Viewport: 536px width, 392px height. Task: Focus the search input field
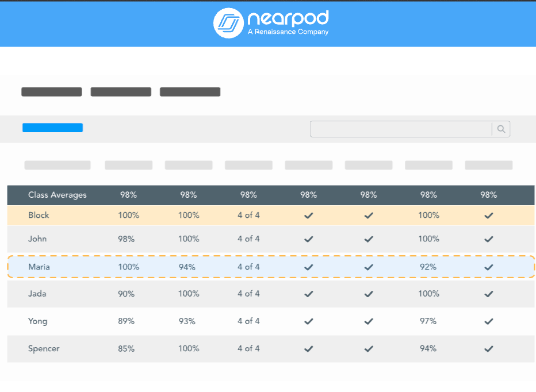pos(401,129)
